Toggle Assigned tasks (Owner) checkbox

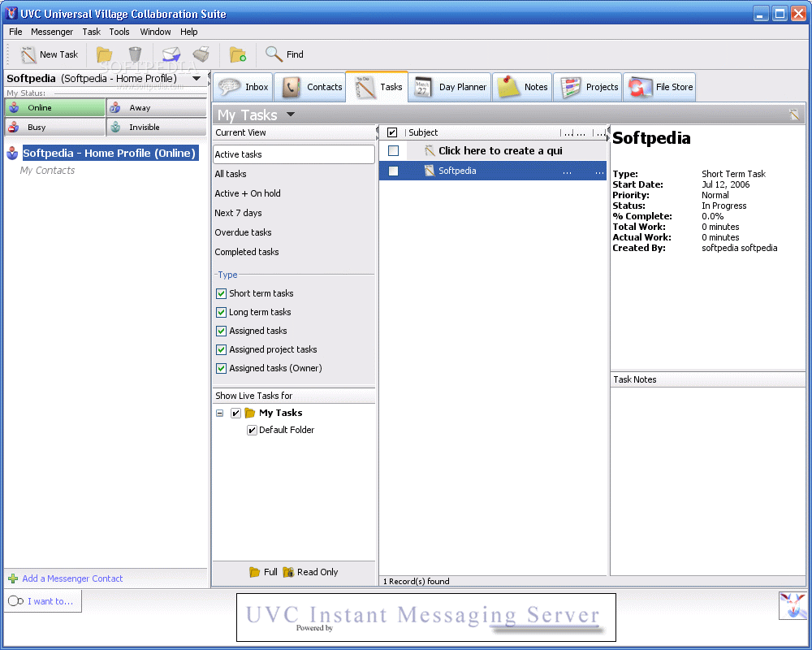(221, 368)
